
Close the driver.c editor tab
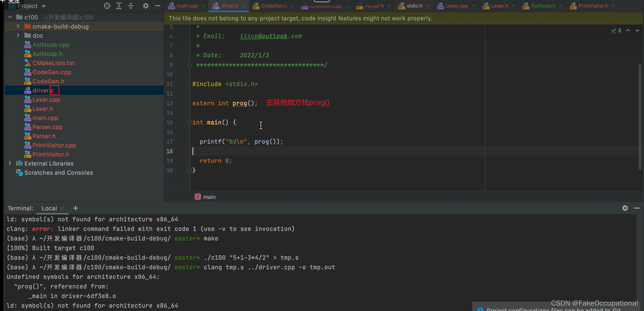pyautogui.click(x=243, y=6)
